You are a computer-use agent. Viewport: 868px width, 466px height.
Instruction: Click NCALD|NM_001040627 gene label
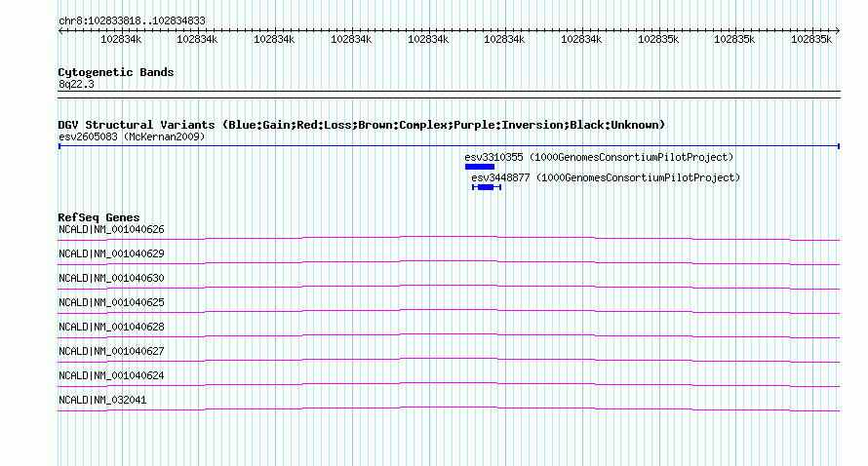pos(111,351)
